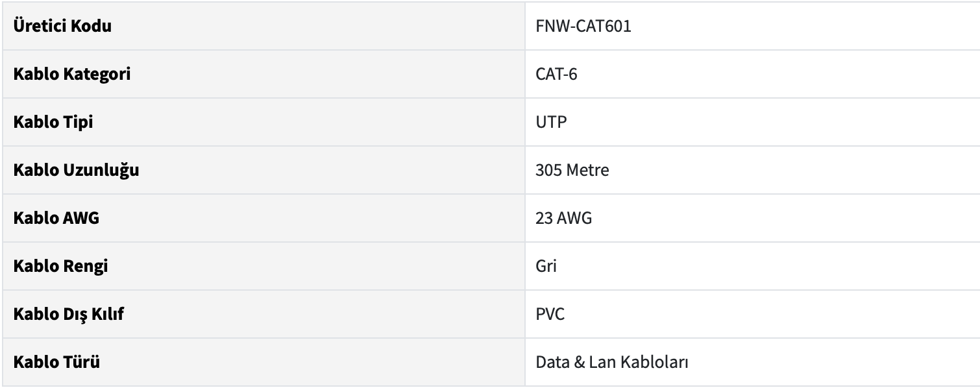980x388 pixels.
Task: Click the Kablo Uzunluğu label
Action: pos(77,170)
